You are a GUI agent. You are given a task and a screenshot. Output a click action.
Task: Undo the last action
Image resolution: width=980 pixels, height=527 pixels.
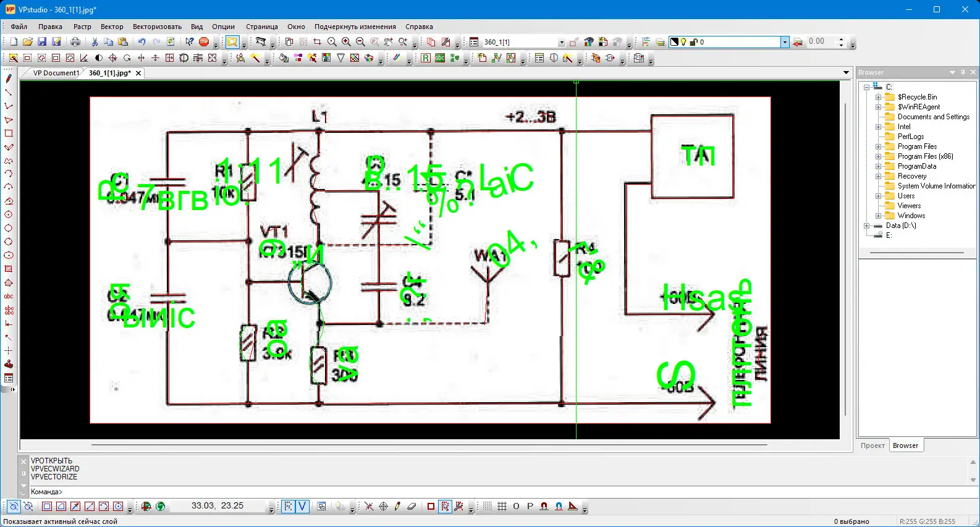point(142,42)
